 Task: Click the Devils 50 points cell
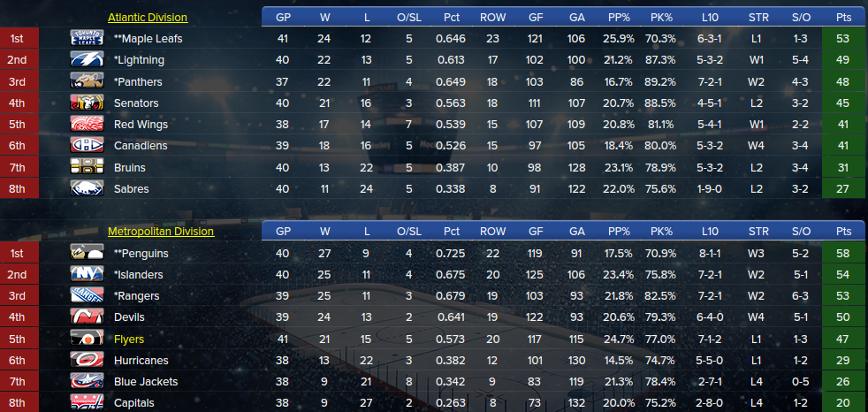(843, 317)
